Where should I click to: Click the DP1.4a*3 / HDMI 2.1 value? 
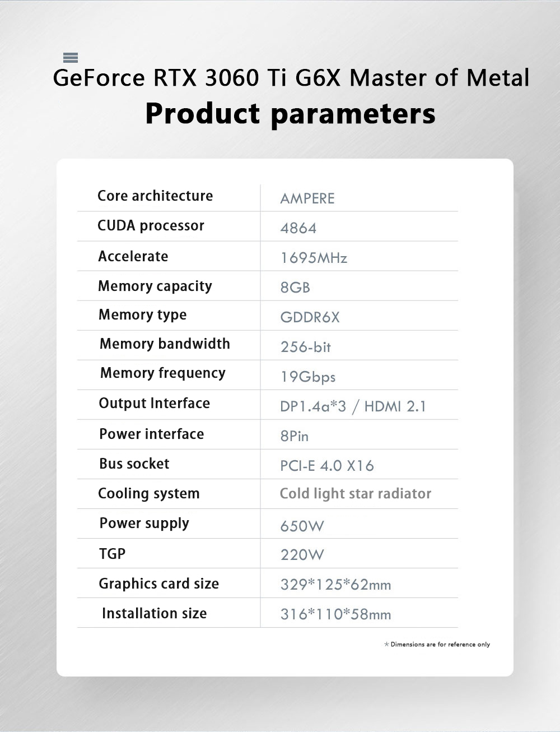point(353,406)
